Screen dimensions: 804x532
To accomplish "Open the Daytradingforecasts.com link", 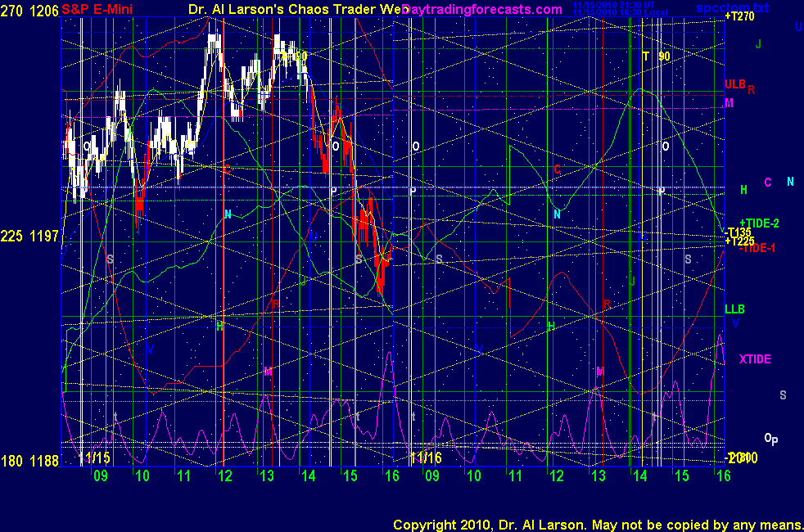I will (x=482, y=9).
